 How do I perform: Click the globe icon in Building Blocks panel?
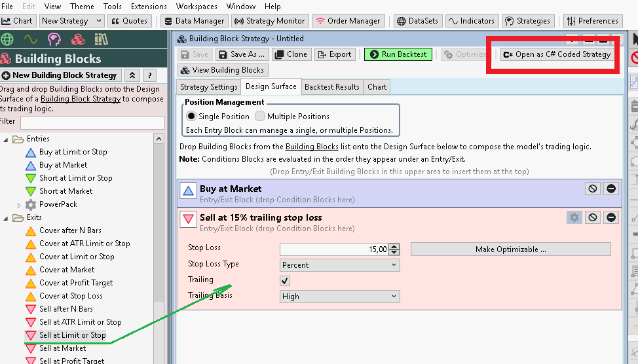pyautogui.click(x=9, y=39)
